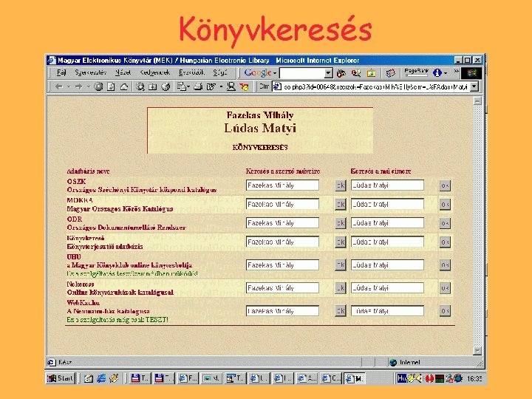Go to the Home page
Screen dimensions: 532x399
[x=124, y=87]
